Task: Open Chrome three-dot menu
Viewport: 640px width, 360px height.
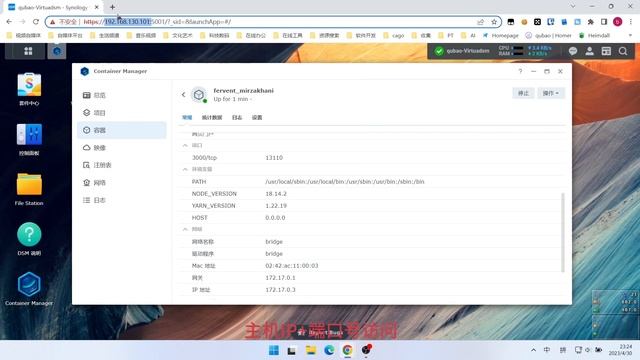Action: pyautogui.click(x=631, y=22)
